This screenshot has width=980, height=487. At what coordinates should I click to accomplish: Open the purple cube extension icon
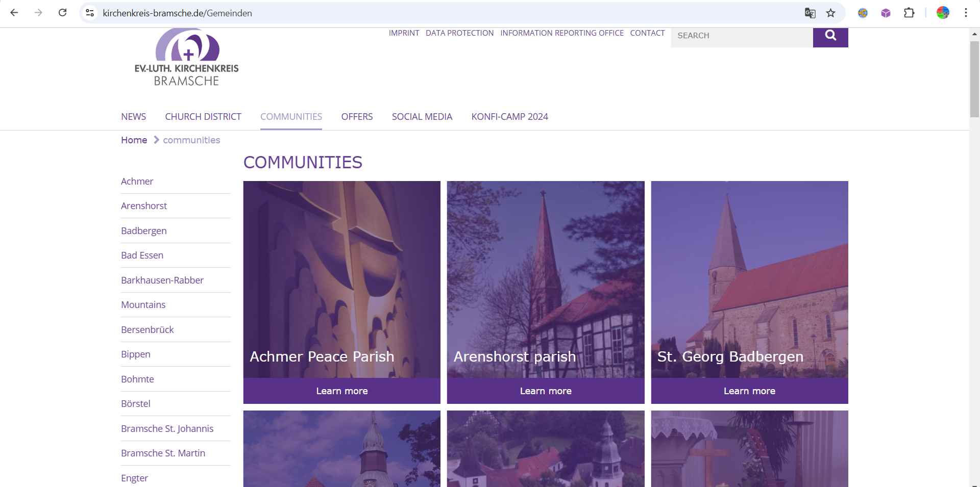pyautogui.click(x=886, y=13)
